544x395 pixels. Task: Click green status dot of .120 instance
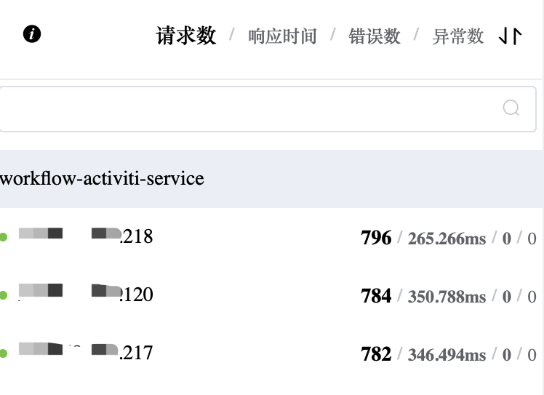3,295
